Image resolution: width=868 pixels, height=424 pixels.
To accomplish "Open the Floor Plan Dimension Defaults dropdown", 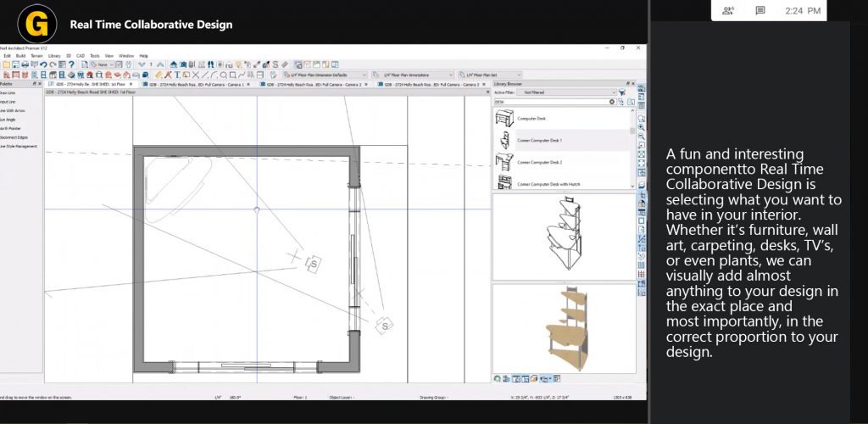I will [x=325, y=75].
